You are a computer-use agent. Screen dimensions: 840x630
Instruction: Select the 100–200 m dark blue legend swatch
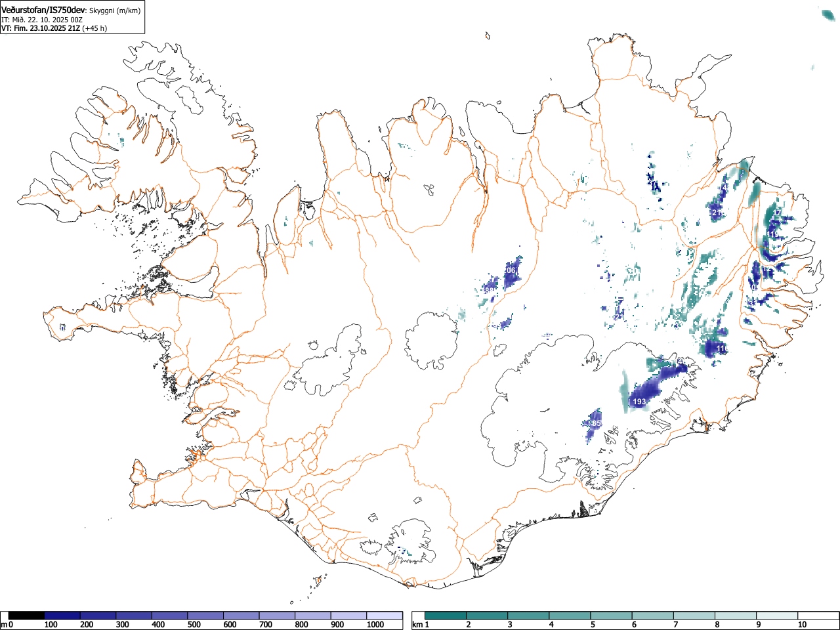(62, 616)
